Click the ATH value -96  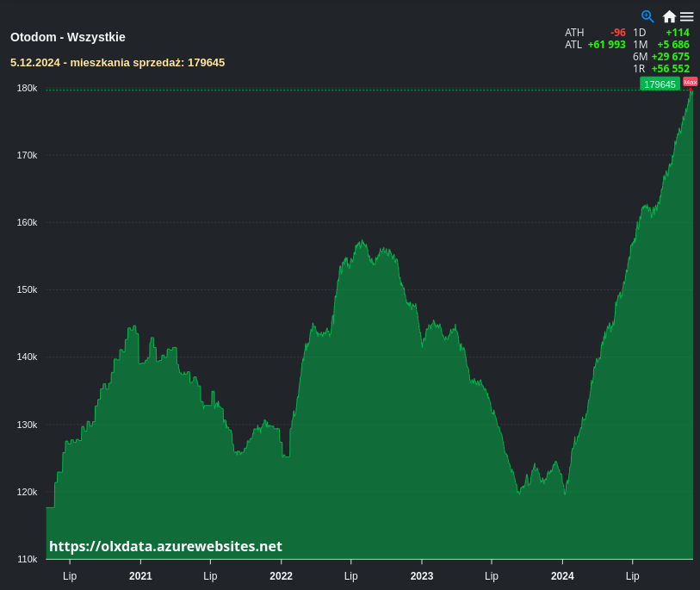617,33
